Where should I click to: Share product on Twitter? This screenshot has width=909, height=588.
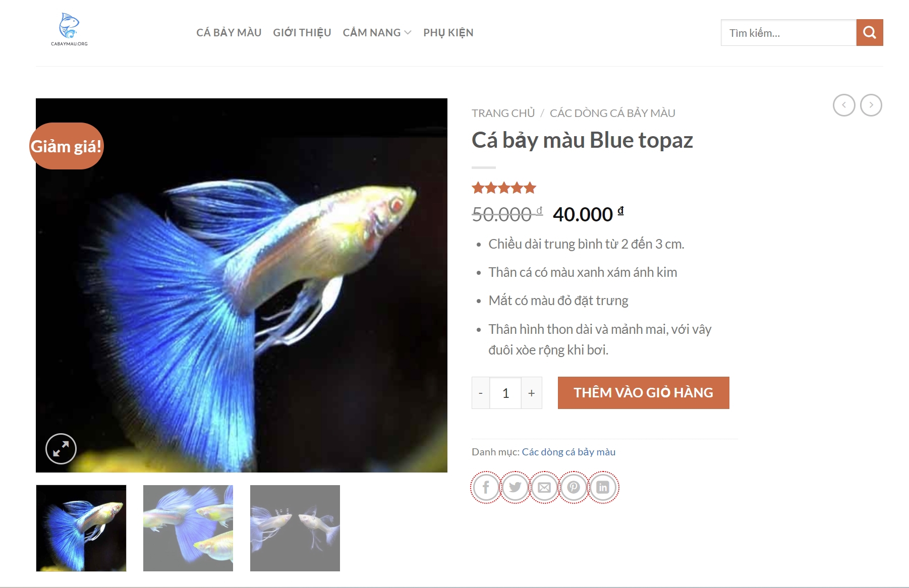(x=515, y=487)
